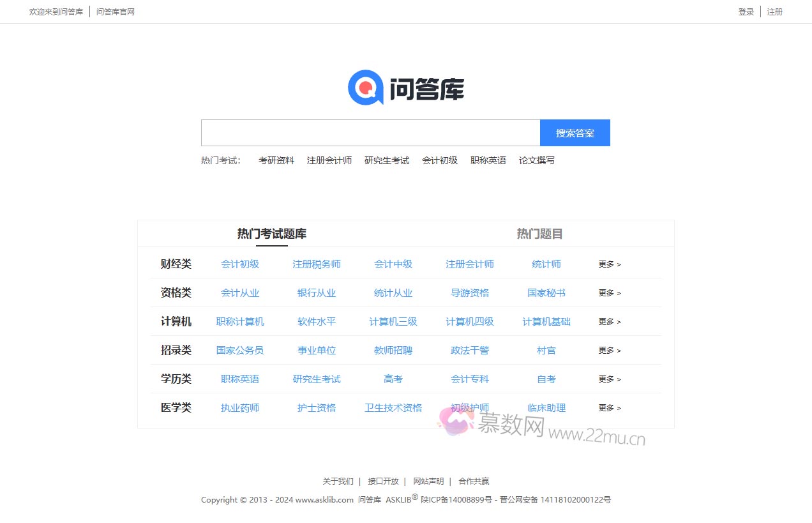Switch to the 热门题目 tab
The width and height of the screenshot is (812, 523).
(x=539, y=233)
